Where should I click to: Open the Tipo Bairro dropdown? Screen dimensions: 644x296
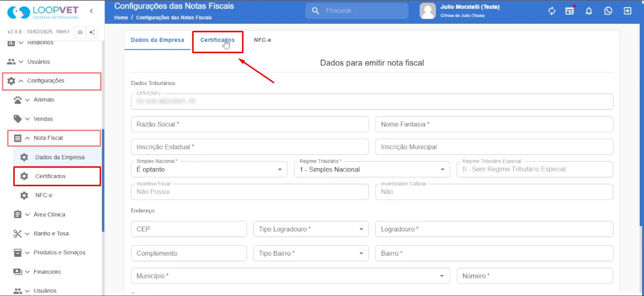311,253
